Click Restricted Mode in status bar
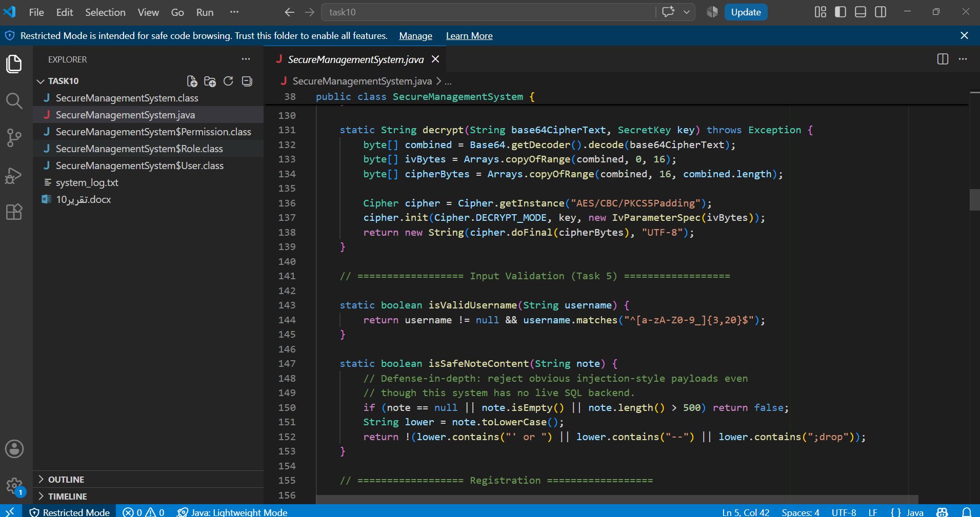 69,512
